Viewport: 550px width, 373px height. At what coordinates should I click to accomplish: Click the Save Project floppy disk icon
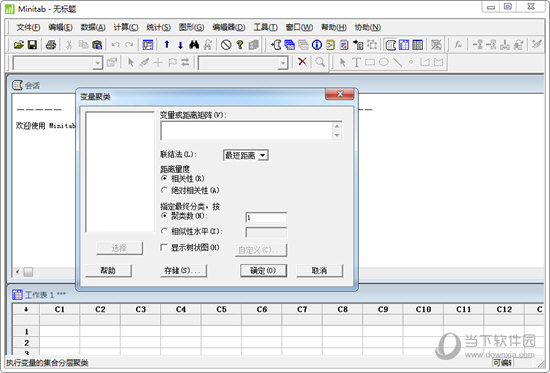[33, 45]
